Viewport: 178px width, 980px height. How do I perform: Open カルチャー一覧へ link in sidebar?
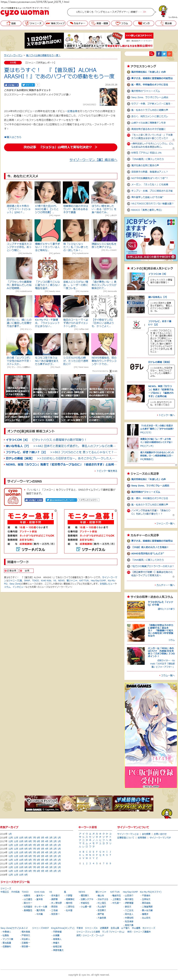(x=165, y=585)
